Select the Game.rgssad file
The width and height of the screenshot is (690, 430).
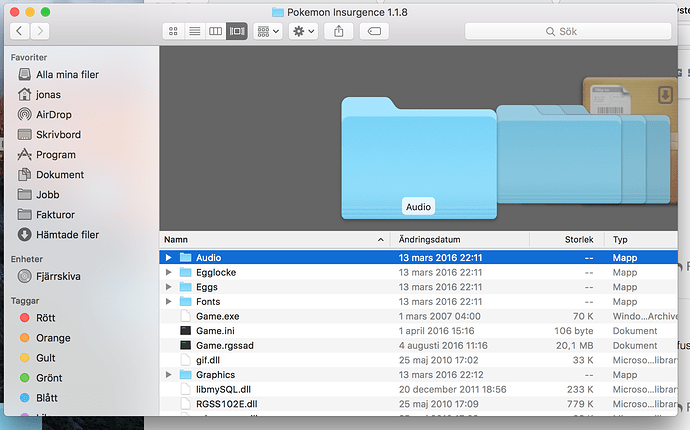tap(418, 345)
